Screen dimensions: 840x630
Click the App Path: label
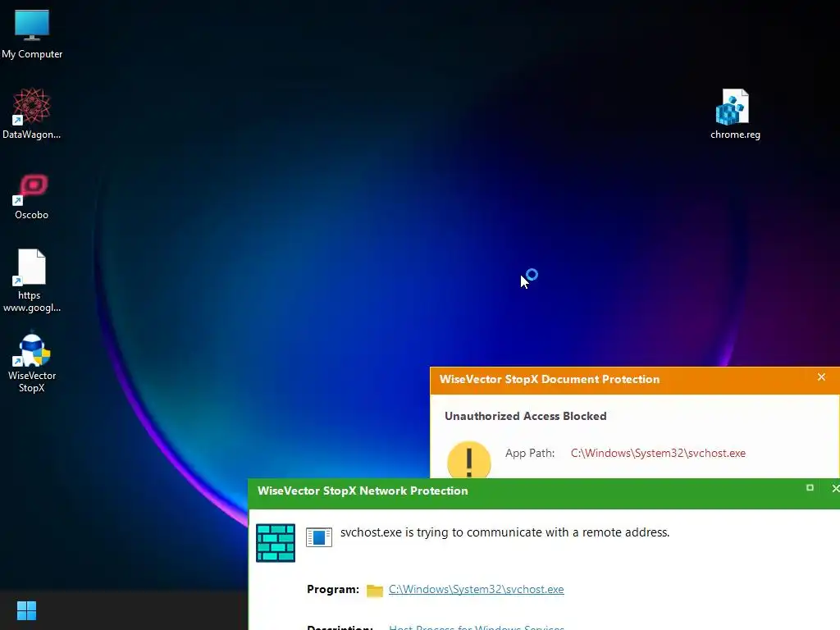[x=530, y=453]
